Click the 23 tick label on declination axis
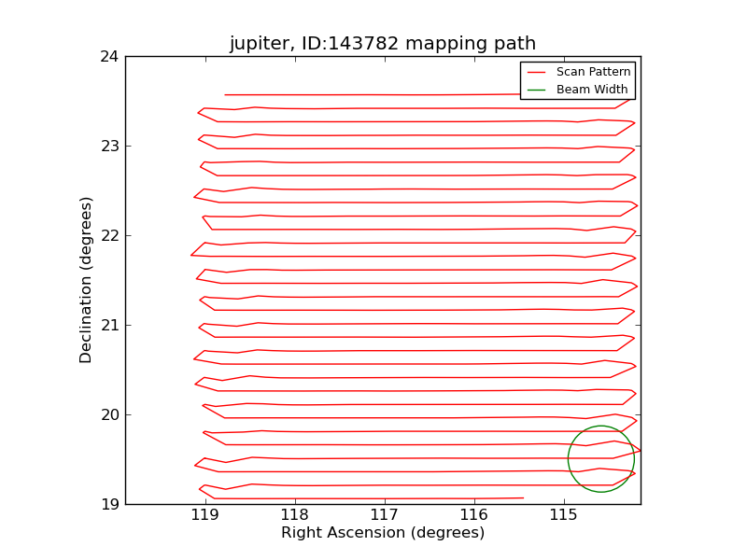The image size is (747, 560). (109, 146)
